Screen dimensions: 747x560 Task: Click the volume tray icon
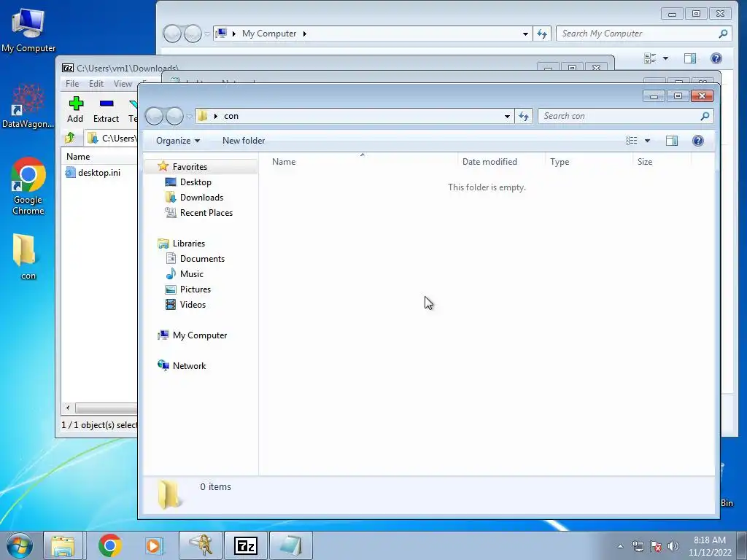click(x=673, y=546)
